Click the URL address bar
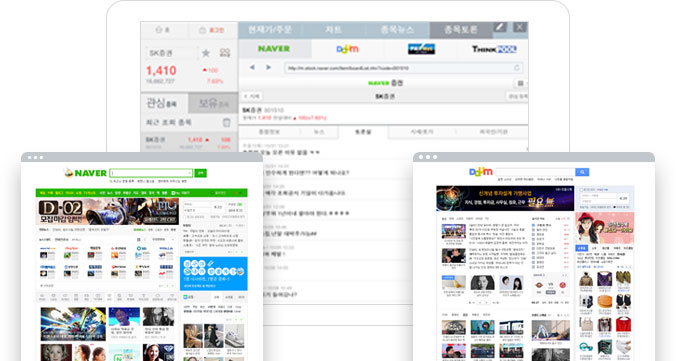676x361 pixels. [404, 68]
